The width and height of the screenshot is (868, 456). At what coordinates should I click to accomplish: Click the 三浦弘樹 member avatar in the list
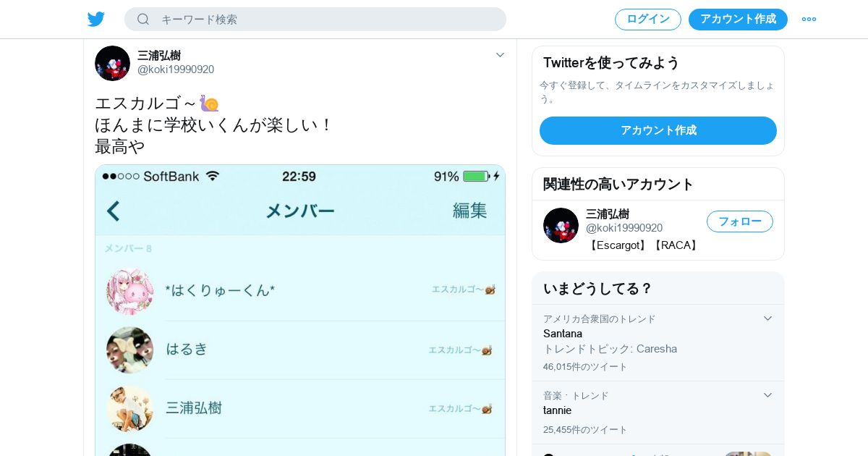point(130,408)
